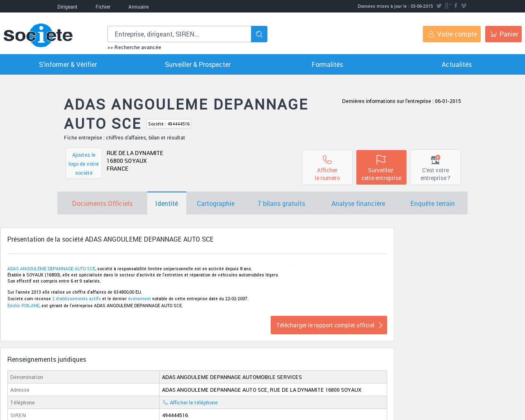The image size is (525, 420).
Task: Click the événement link
Action: (x=139, y=299)
